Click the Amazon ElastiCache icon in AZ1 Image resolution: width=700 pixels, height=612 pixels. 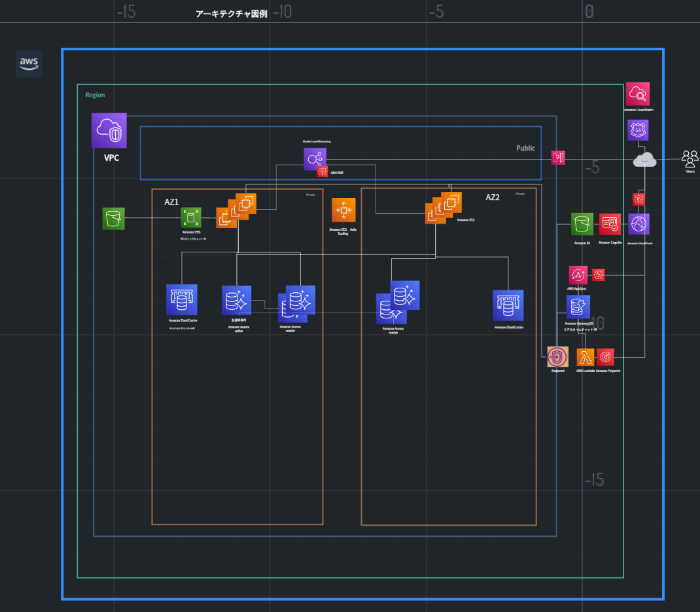(x=182, y=299)
